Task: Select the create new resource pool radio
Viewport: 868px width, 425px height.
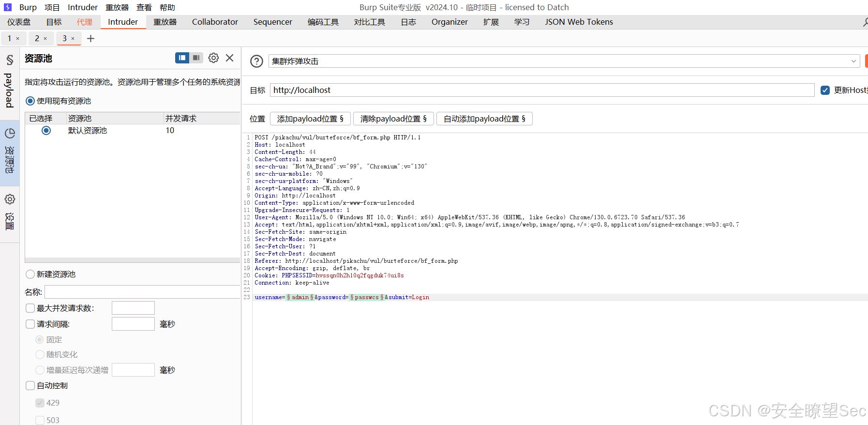Action: [x=30, y=274]
